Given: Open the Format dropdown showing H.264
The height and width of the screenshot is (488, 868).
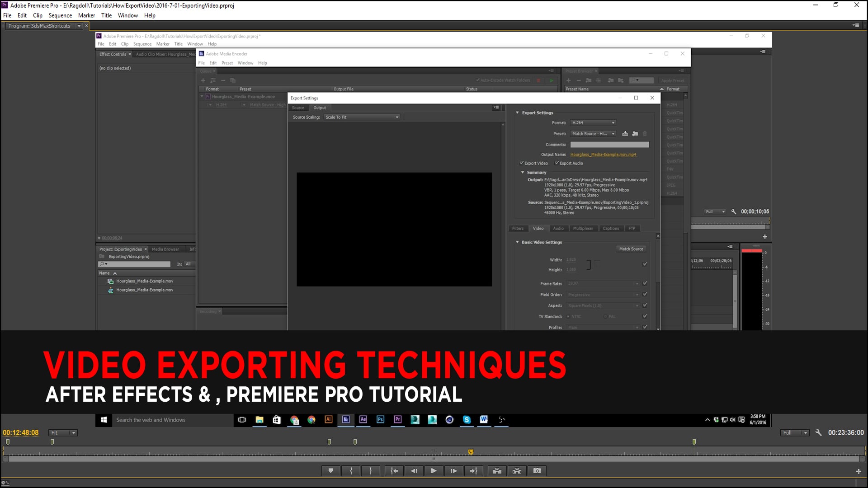Looking at the screenshot, I should coord(593,122).
